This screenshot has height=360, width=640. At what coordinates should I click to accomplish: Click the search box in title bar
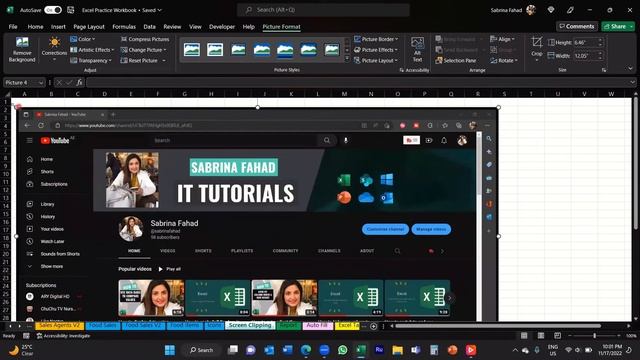point(323,10)
